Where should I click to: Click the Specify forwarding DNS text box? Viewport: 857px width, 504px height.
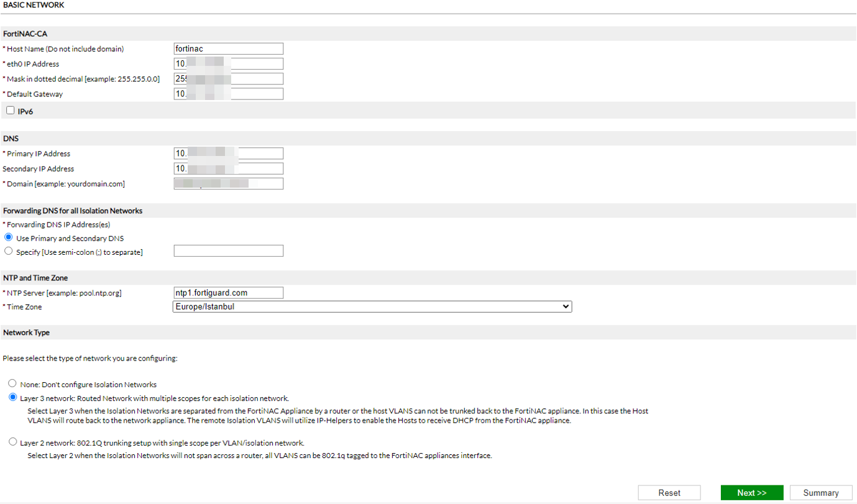(x=228, y=251)
